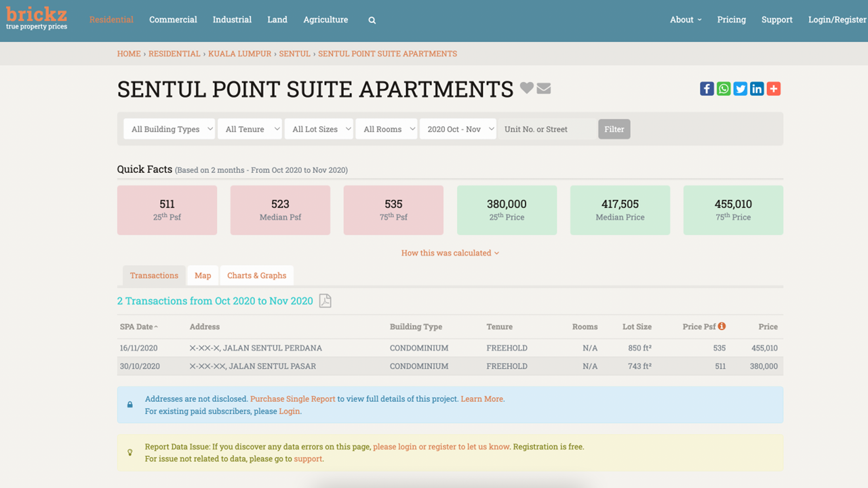Click the search magnifier icon in navbar

[x=372, y=20]
